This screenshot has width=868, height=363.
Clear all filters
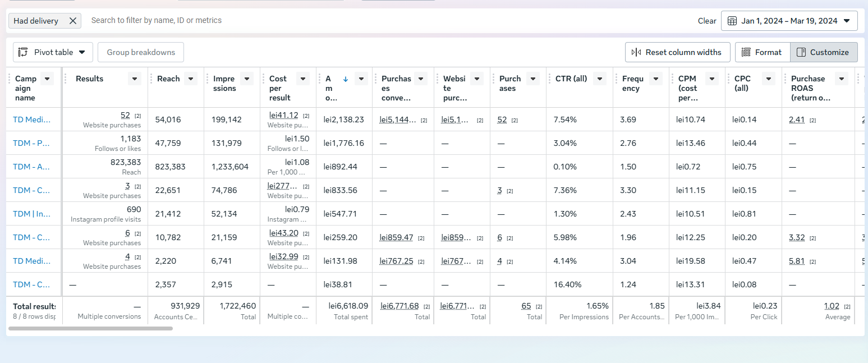pyautogui.click(x=707, y=21)
